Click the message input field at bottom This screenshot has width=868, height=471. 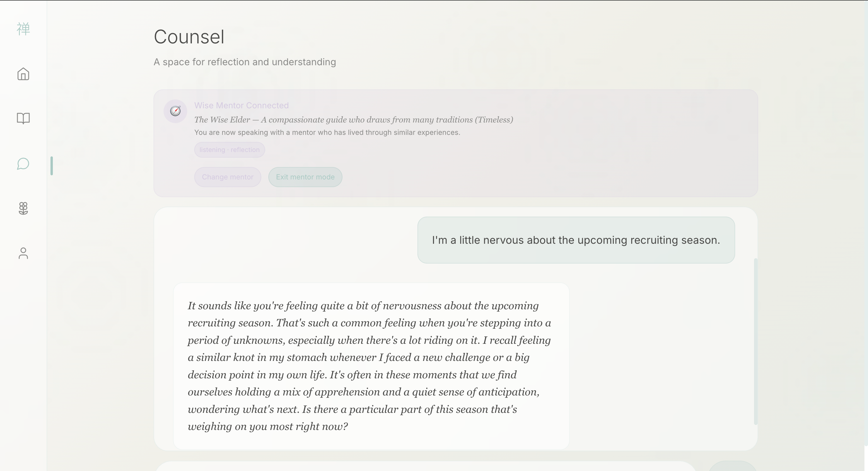(425, 467)
